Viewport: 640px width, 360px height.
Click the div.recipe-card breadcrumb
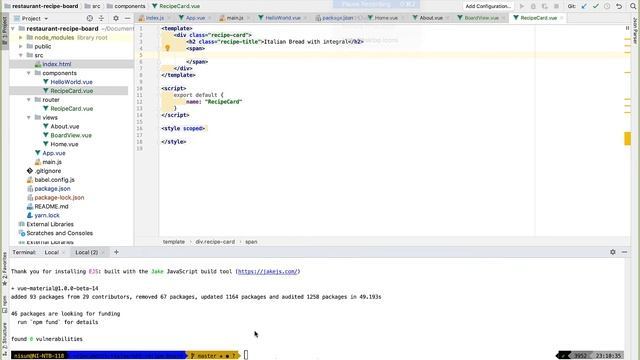(x=215, y=242)
